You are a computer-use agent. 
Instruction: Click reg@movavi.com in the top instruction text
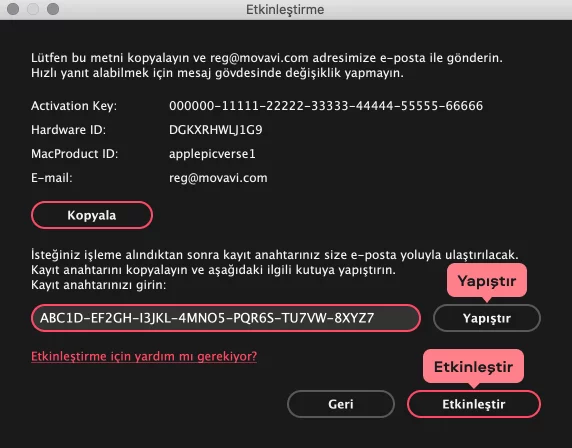click(259, 58)
